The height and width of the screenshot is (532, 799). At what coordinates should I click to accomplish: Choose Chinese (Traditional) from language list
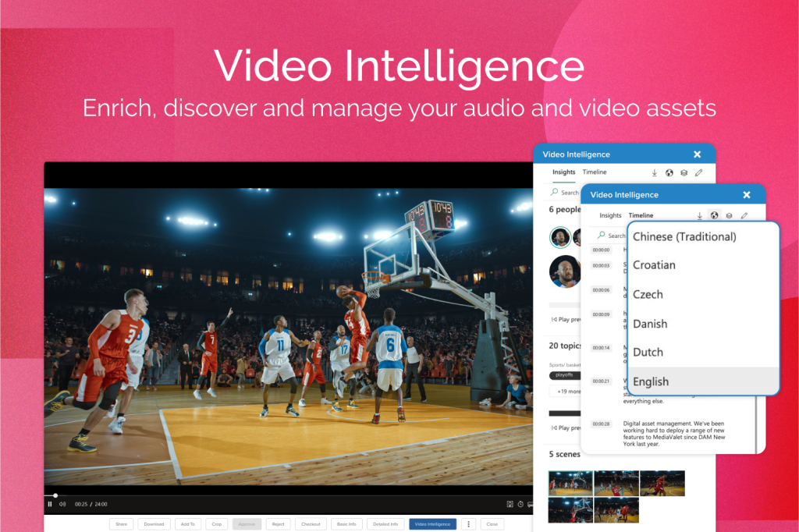[x=703, y=236]
